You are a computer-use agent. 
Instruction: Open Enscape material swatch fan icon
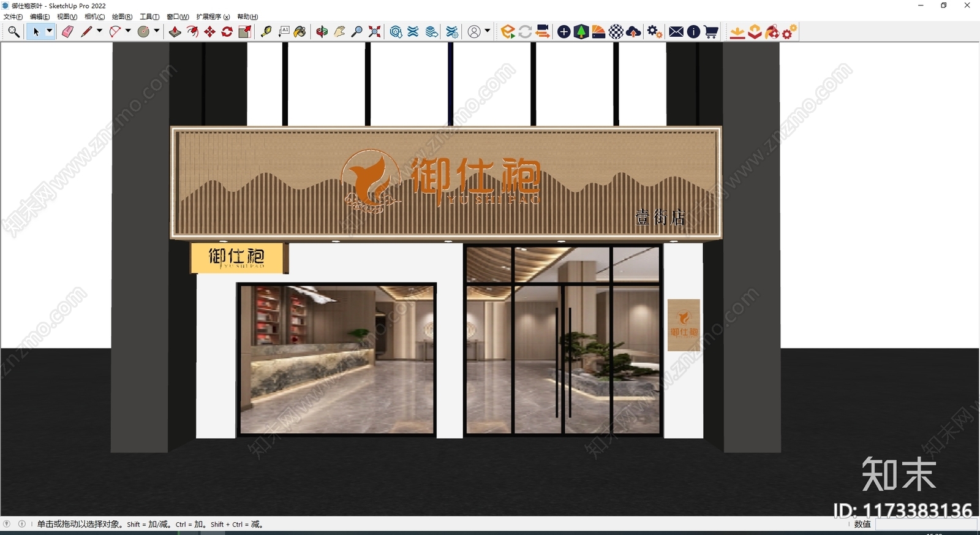tap(598, 32)
